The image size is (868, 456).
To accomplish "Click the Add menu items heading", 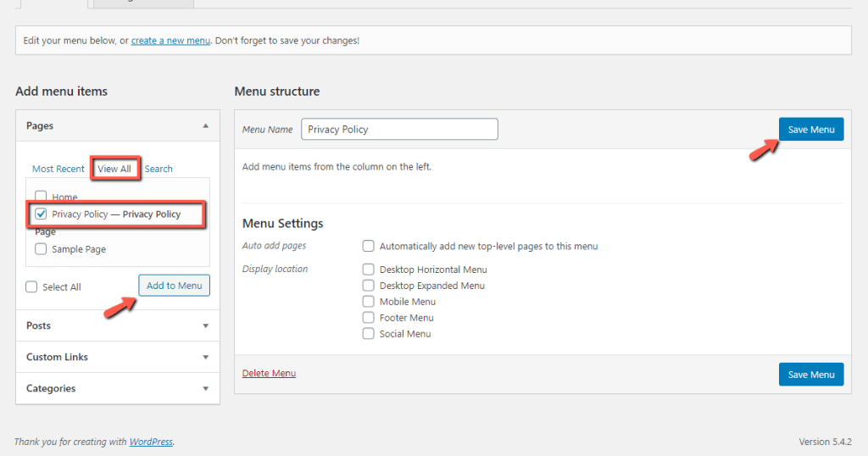I will pyautogui.click(x=61, y=92).
